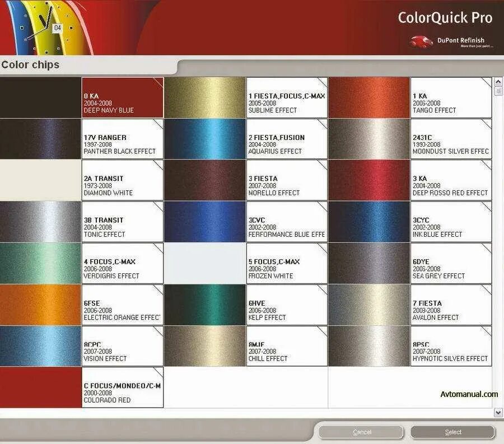Select the Kelp Effect green swatch
The width and height of the screenshot is (504, 444).
(205, 305)
